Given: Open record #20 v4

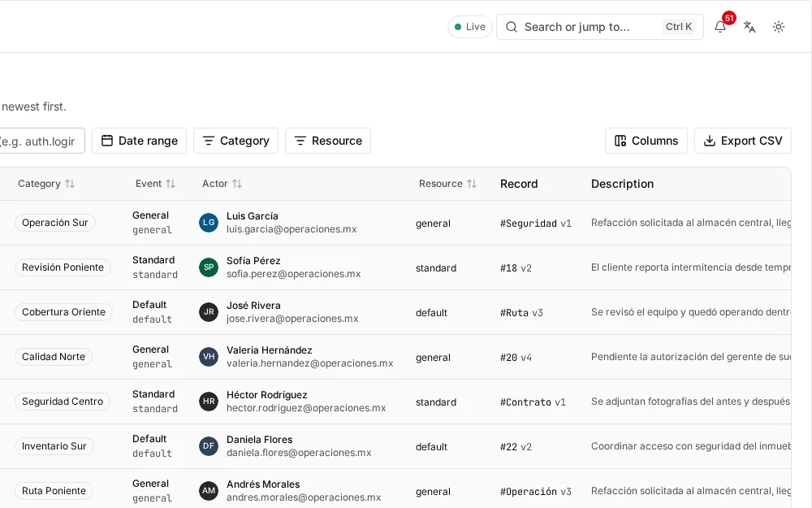Looking at the screenshot, I should click(516, 357).
